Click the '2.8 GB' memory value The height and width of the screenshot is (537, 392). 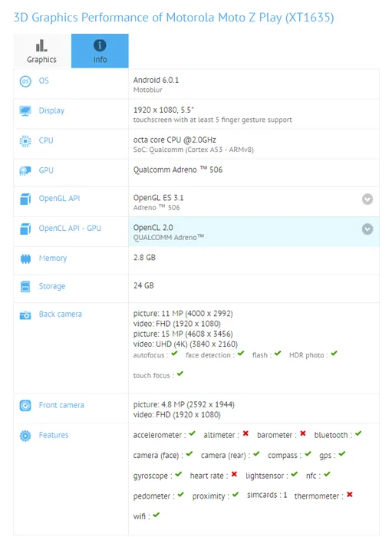coord(144,258)
